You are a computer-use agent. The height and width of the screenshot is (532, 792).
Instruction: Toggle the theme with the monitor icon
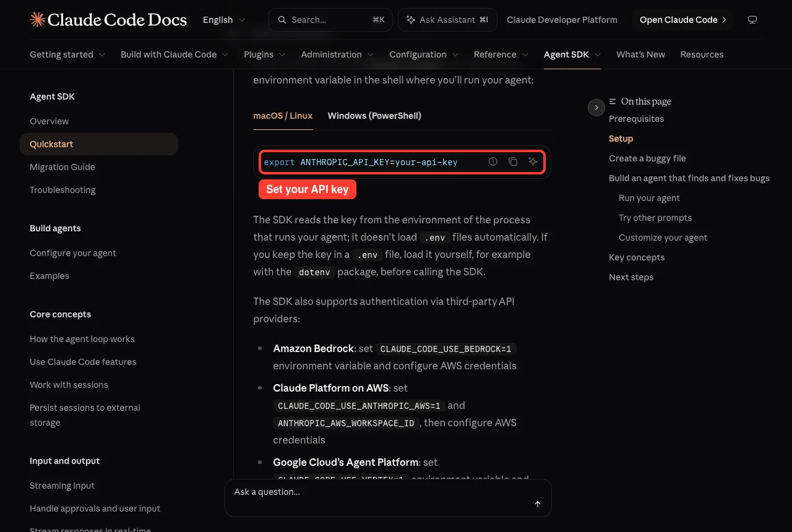click(752, 20)
